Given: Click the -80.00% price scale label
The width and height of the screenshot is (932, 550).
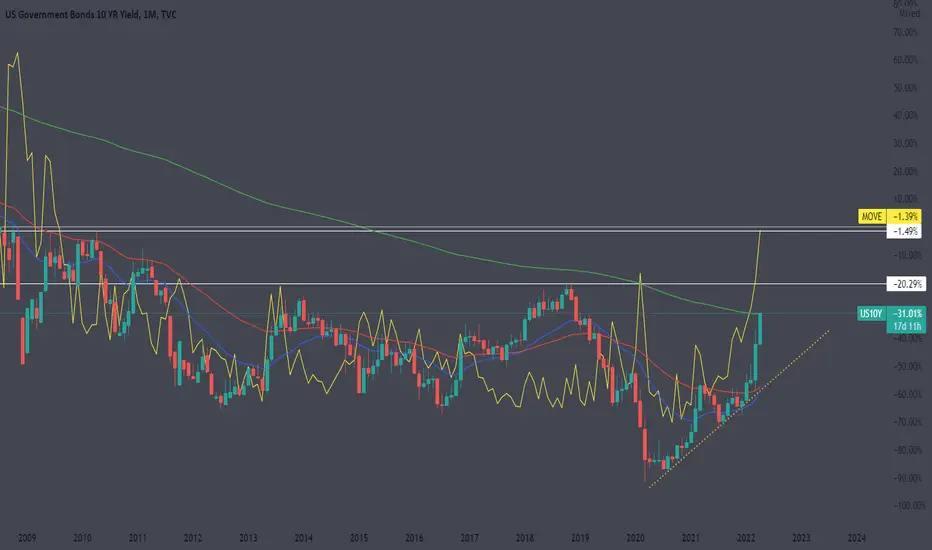Looking at the screenshot, I should [907, 450].
